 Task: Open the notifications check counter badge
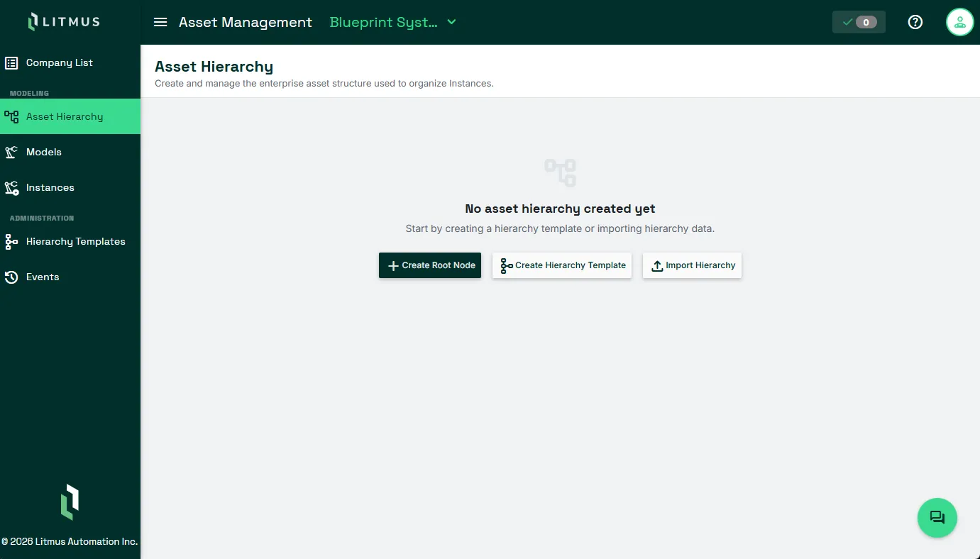[859, 22]
